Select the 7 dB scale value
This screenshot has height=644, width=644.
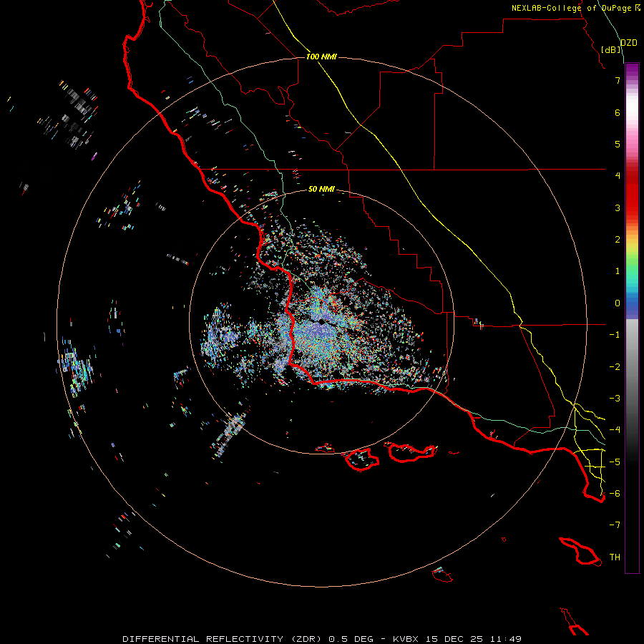click(x=618, y=80)
